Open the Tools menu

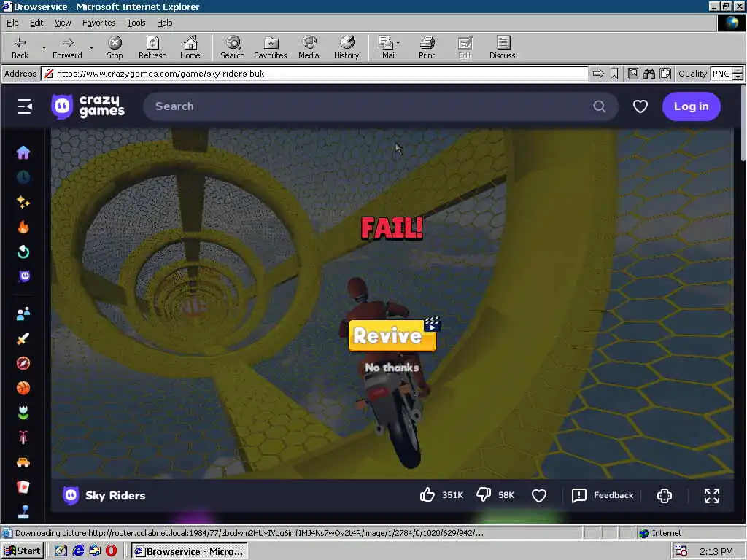click(136, 23)
